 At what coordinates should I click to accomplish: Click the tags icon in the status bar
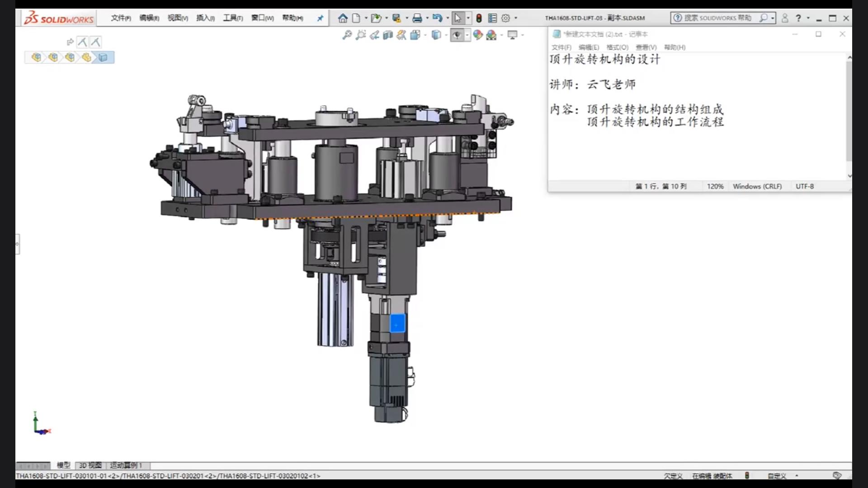coord(837,475)
